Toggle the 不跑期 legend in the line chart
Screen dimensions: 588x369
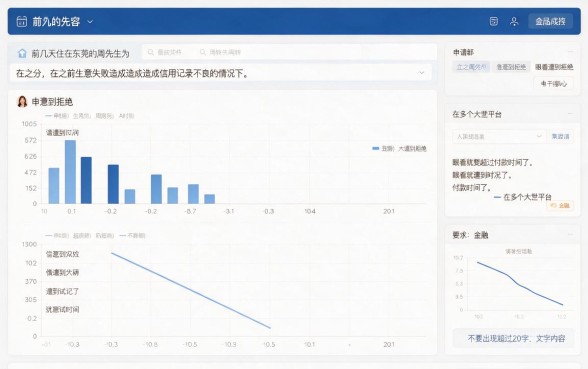click(132, 236)
